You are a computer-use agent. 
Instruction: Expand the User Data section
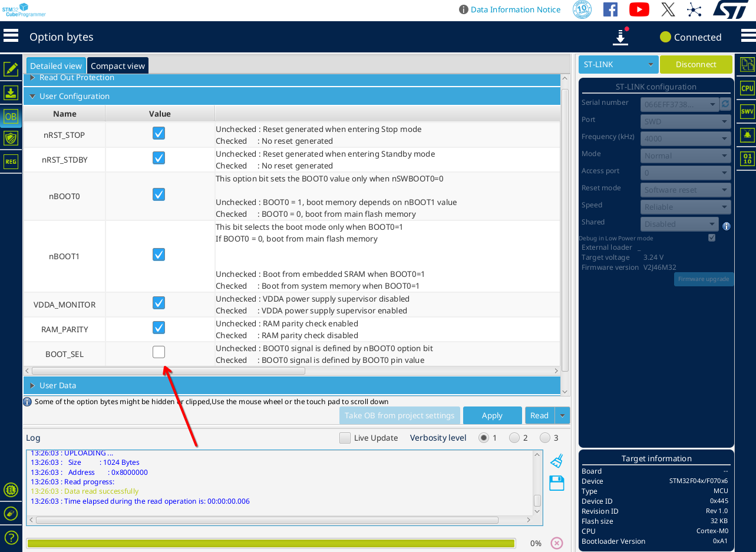click(x=32, y=385)
